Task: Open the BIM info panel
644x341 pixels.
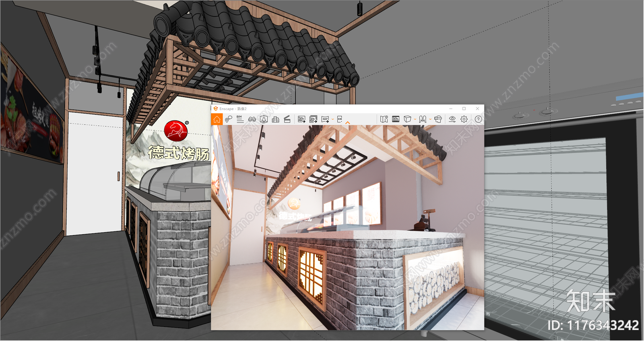Action: [x=240, y=119]
